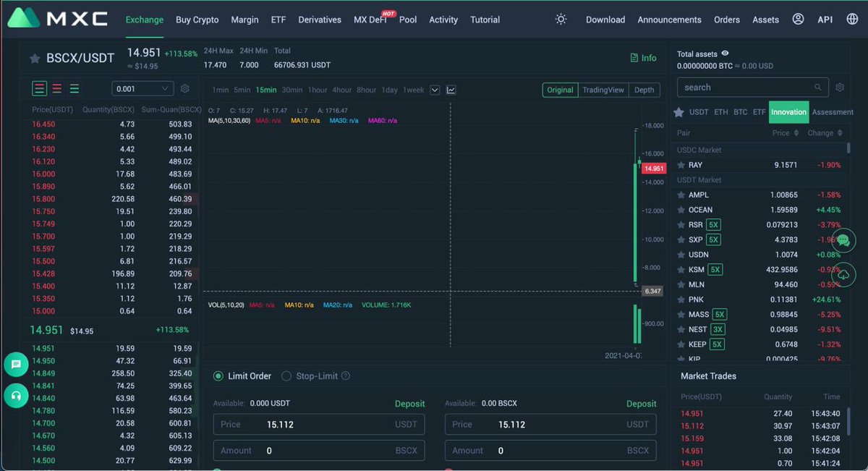Click the pair search box

click(752, 88)
